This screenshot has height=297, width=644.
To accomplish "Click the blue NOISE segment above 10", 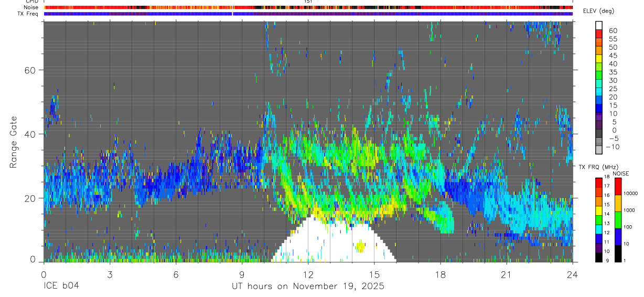I will click(618, 237).
